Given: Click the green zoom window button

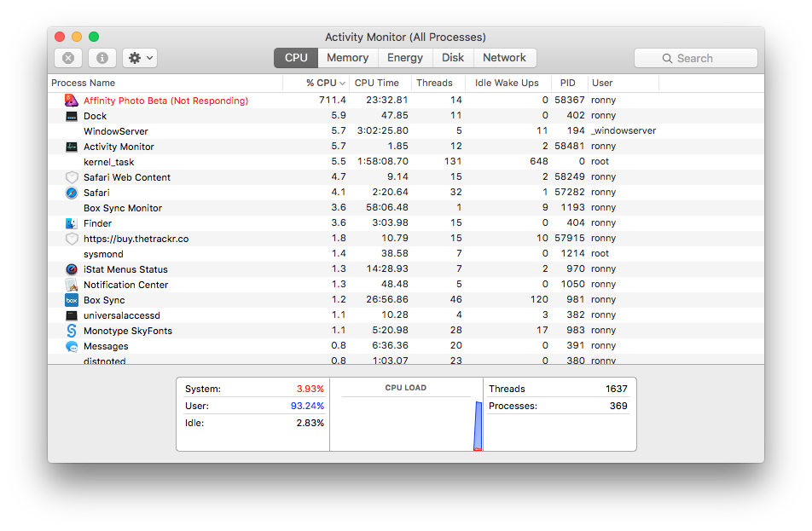Looking at the screenshot, I should tap(94, 37).
